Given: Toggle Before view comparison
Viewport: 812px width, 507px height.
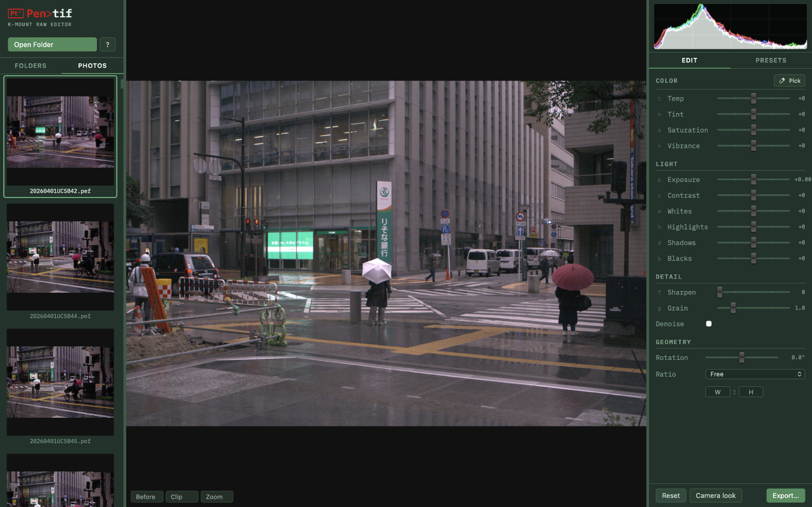Looking at the screenshot, I should point(146,497).
